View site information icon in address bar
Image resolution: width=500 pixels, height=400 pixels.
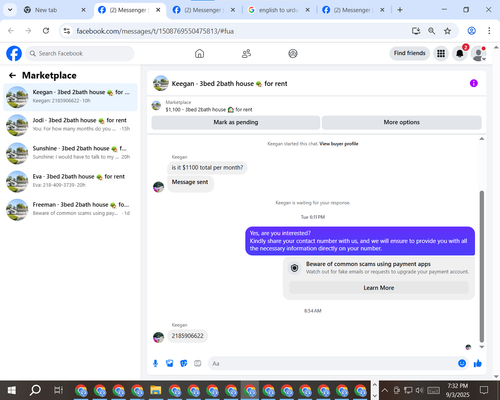tap(67, 31)
